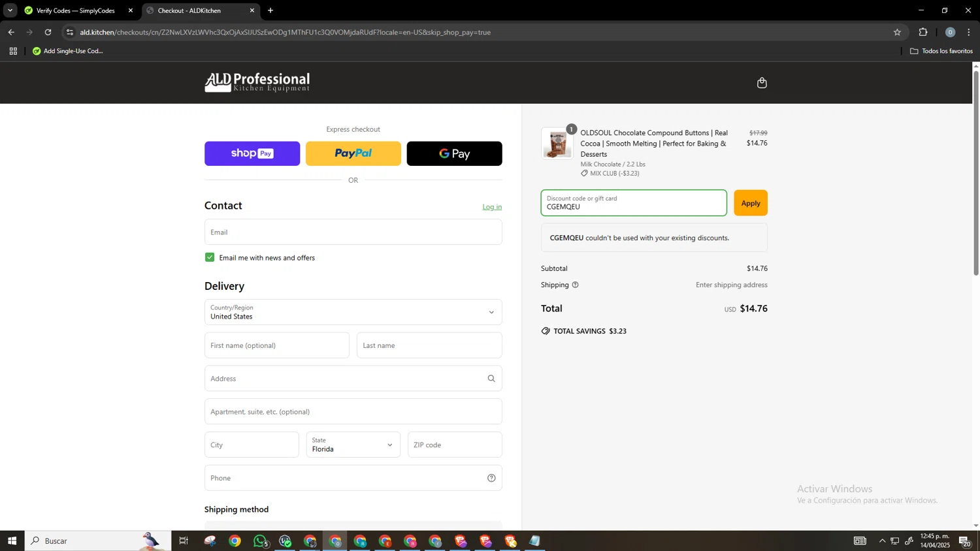
Task: Open a new browser tab
Action: [x=270, y=10]
